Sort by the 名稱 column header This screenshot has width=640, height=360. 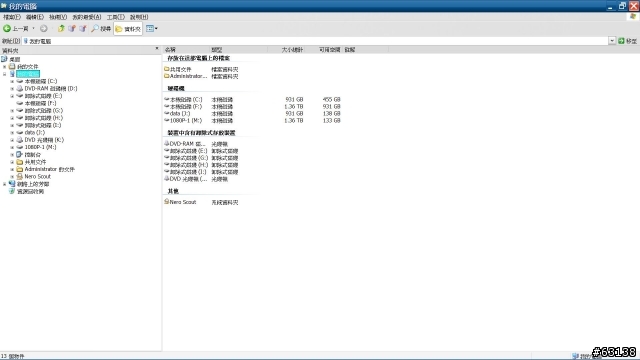tap(187, 50)
